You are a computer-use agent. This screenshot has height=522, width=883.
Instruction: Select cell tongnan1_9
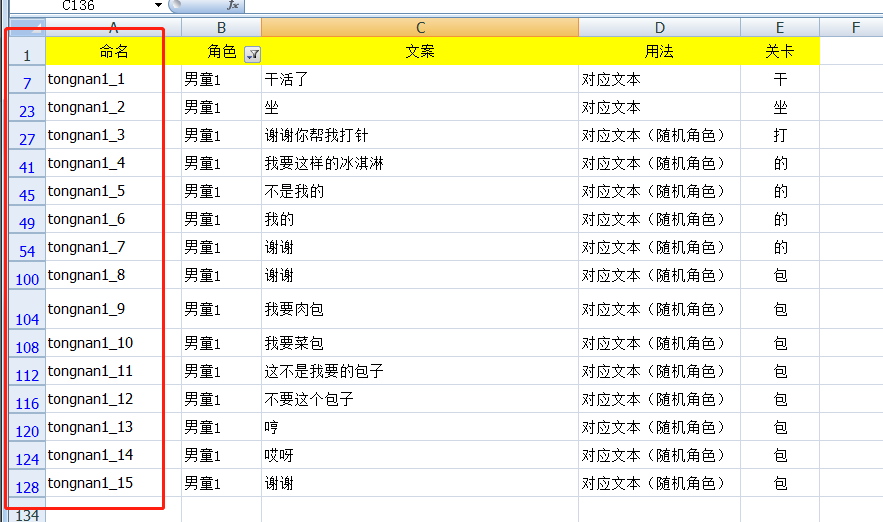(x=113, y=309)
